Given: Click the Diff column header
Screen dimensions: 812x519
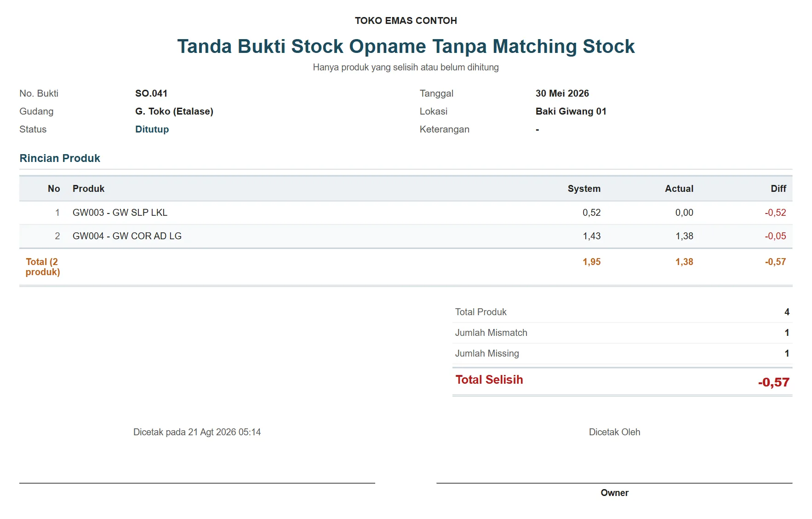Looking at the screenshot, I should coord(778,189).
